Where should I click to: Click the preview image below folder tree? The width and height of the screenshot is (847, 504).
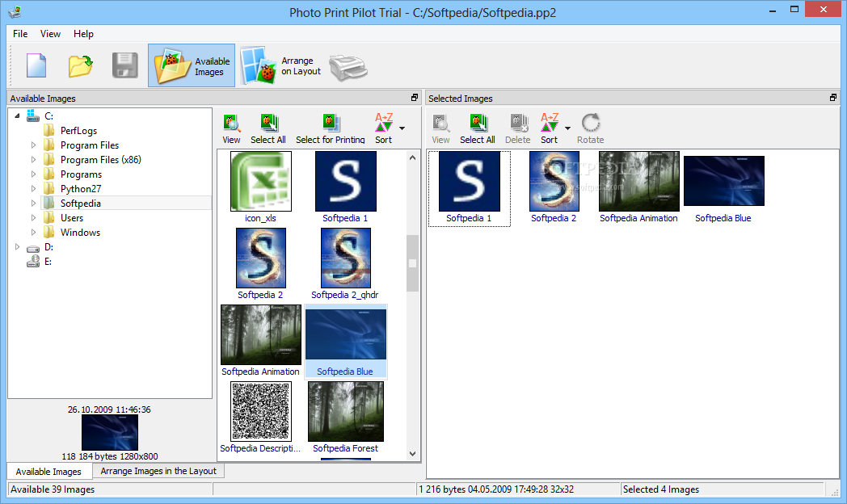pyautogui.click(x=110, y=432)
